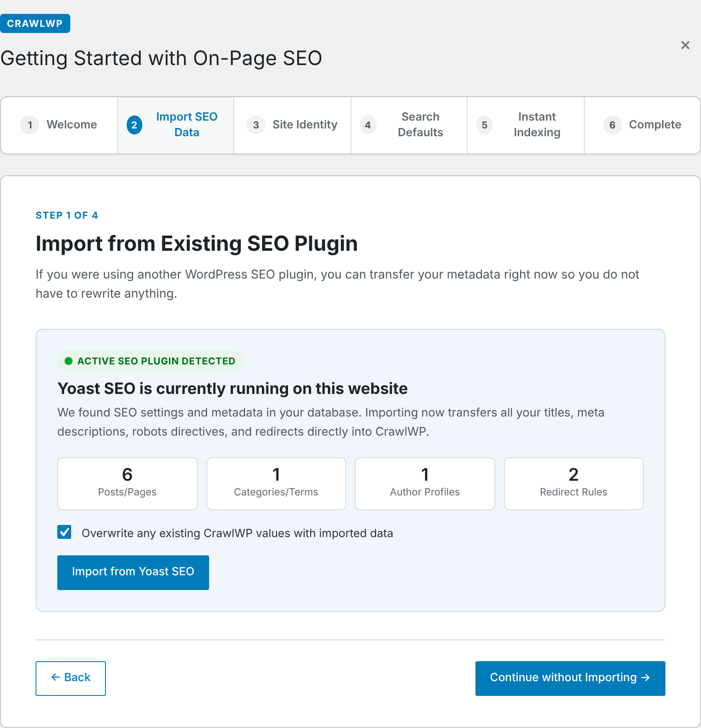This screenshot has height=728, width=701.
Task: Go Back to the previous step
Action: tap(71, 678)
